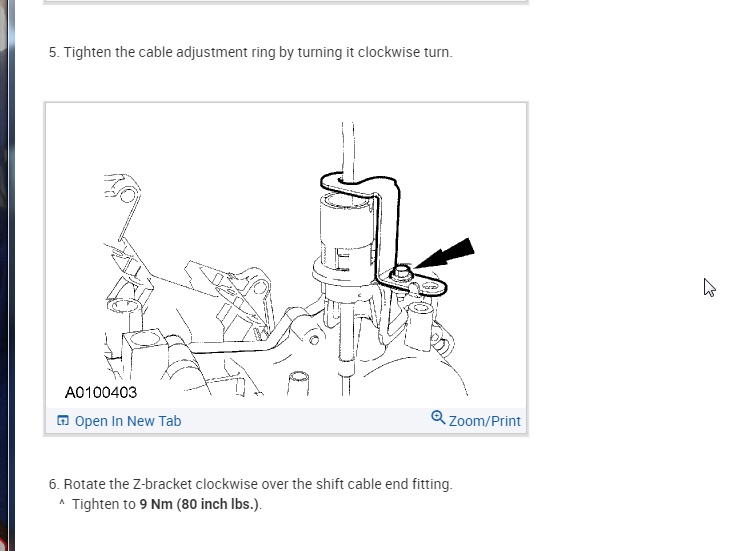
Task: Click the step 5 instruction text
Action: point(250,52)
